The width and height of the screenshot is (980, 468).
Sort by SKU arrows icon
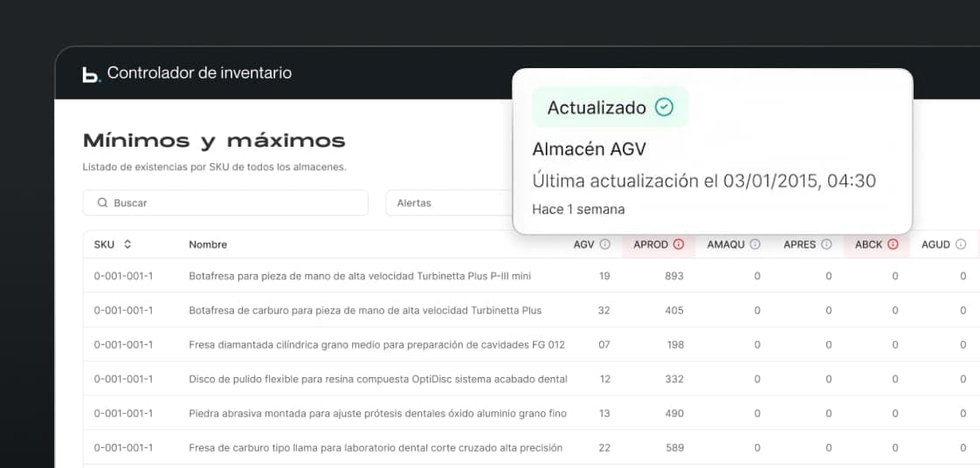(128, 244)
